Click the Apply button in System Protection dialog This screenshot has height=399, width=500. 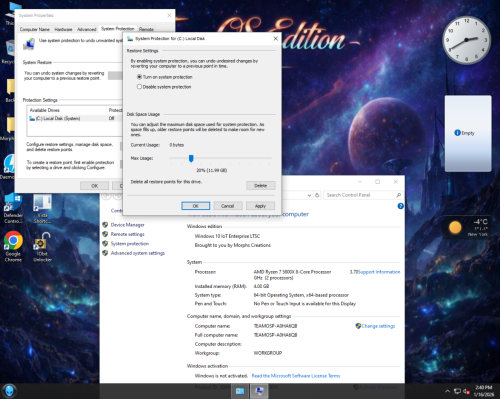point(260,206)
